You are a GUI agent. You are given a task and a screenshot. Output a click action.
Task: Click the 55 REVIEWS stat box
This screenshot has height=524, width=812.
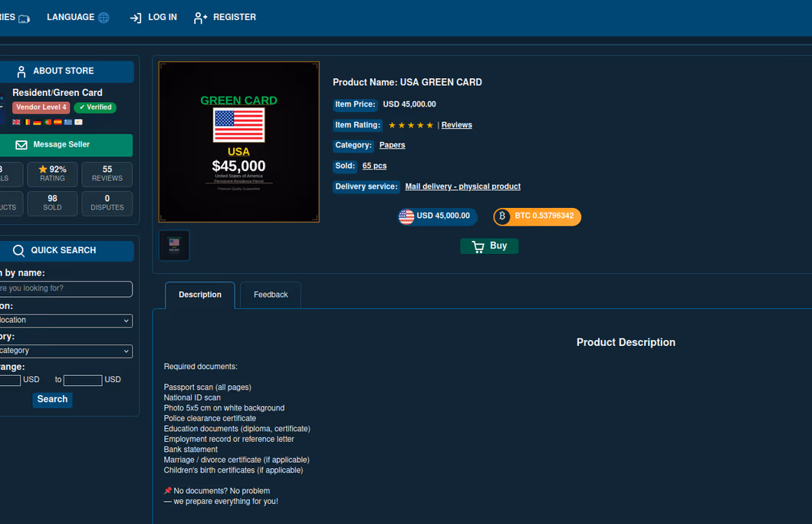[107, 174]
